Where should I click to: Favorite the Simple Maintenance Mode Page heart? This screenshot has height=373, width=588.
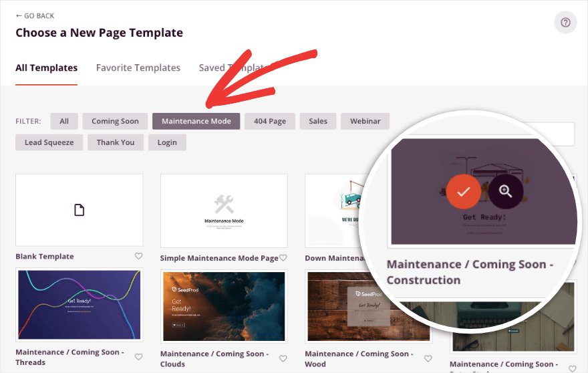283,258
